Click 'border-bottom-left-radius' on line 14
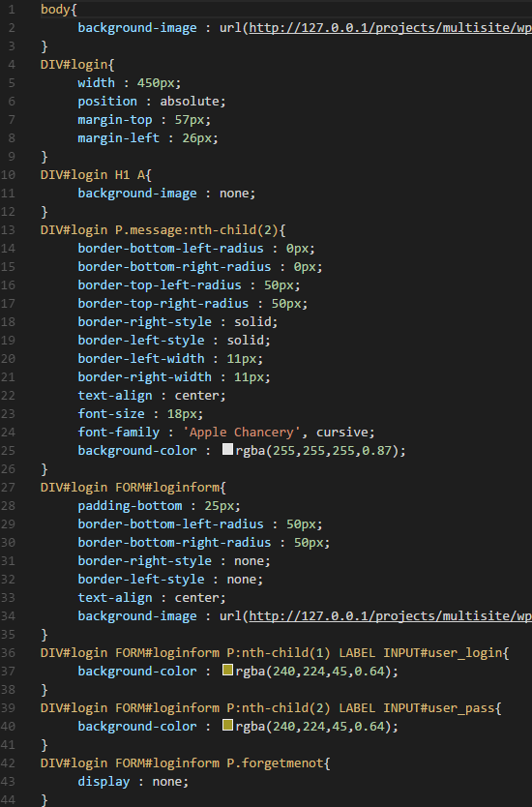 click(170, 249)
